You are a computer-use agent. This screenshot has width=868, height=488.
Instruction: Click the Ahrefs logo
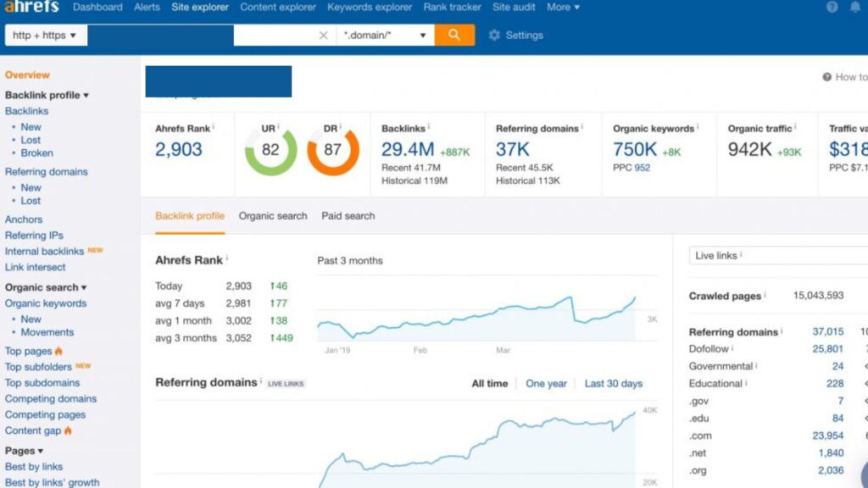[x=31, y=7]
